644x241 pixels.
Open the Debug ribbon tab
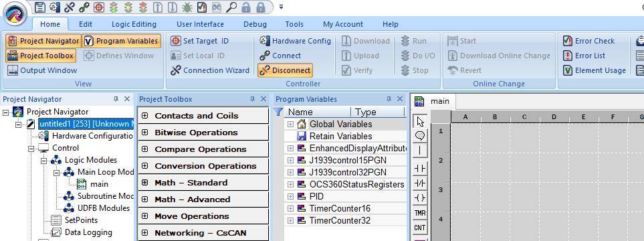click(x=255, y=24)
